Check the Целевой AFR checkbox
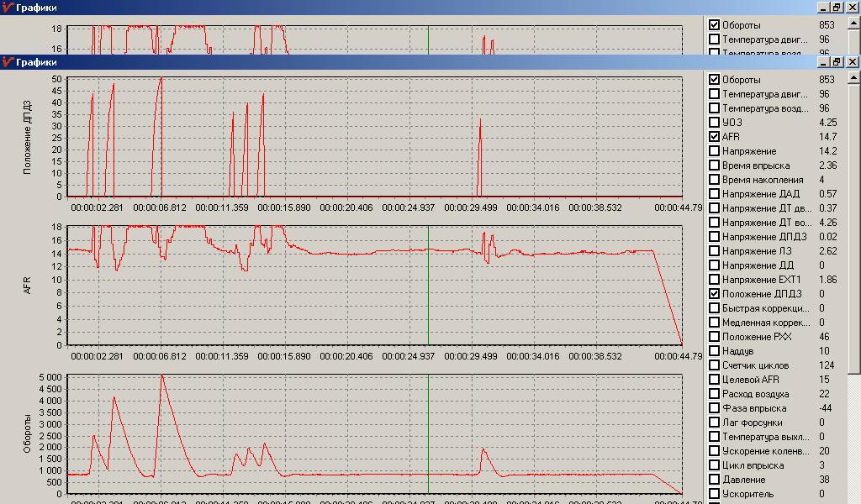The height and width of the screenshot is (504, 861). [x=714, y=379]
